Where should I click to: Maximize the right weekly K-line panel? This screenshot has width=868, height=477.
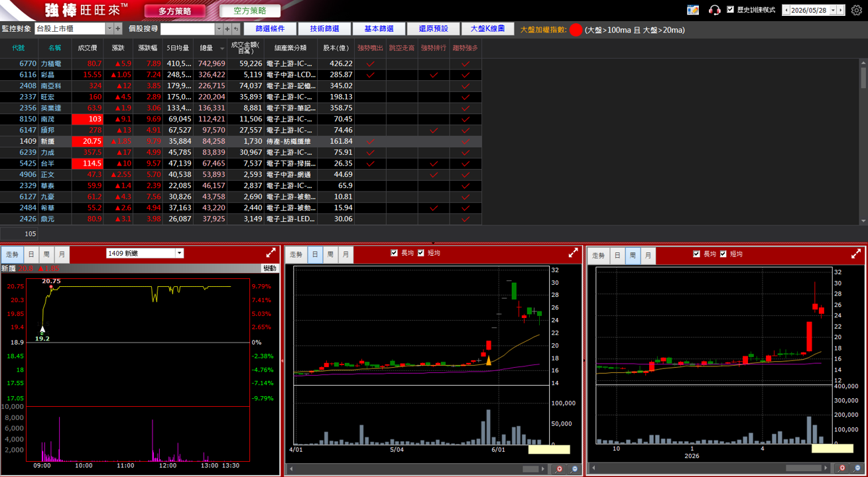pos(856,254)
